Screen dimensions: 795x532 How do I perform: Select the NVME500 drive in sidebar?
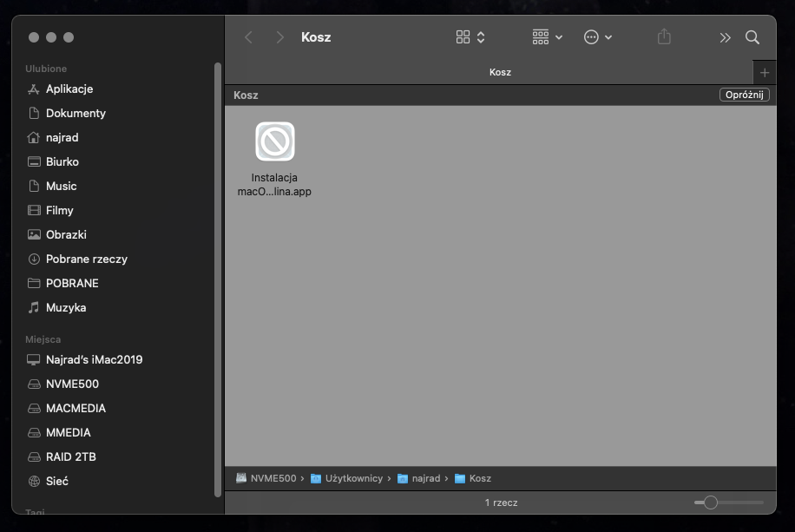72,384
